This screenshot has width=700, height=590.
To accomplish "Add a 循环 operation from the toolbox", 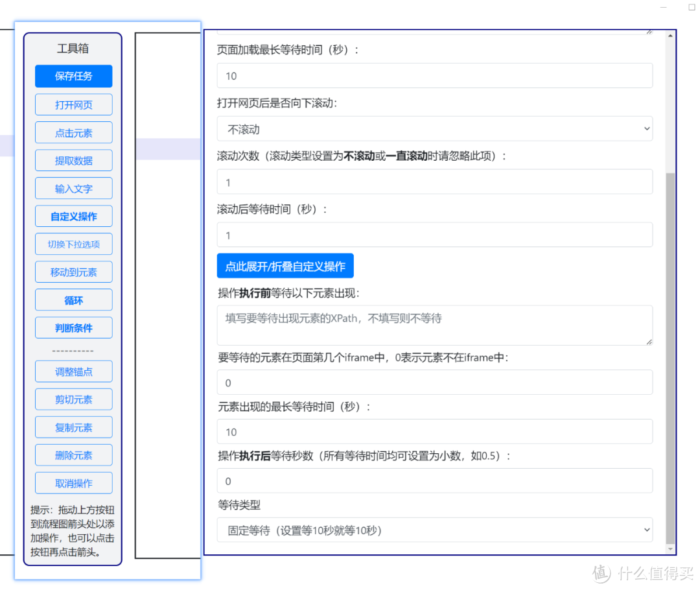I will coord(74,300).
